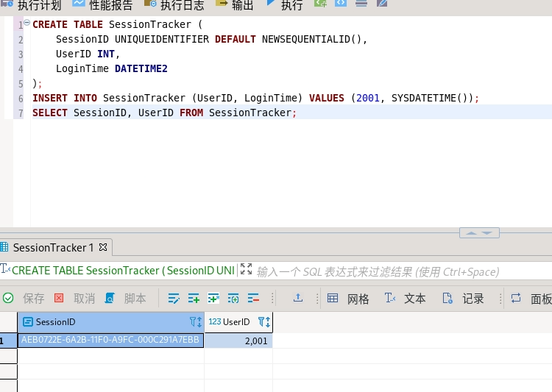552x392 pixels.
Task: Open the 面板 (Panels) toggle
Action: [531, 299]
